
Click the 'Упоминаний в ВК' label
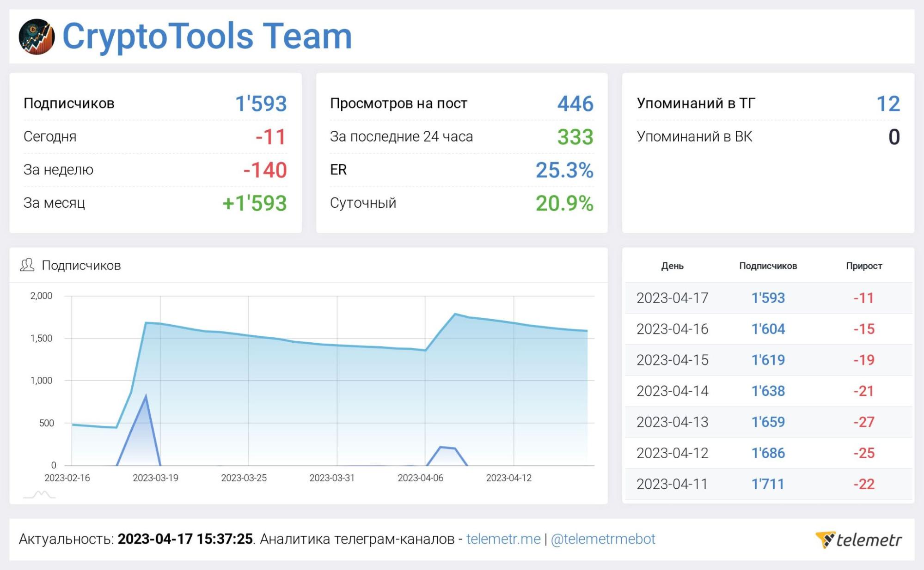[x=694, y=137]
